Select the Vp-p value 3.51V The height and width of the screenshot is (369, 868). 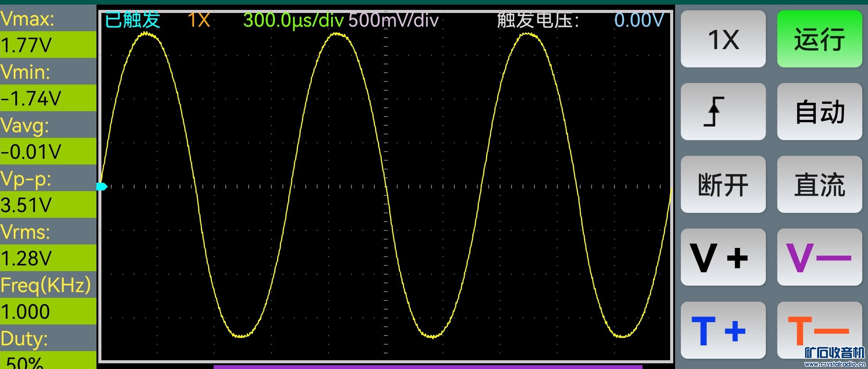coord(48,204)
